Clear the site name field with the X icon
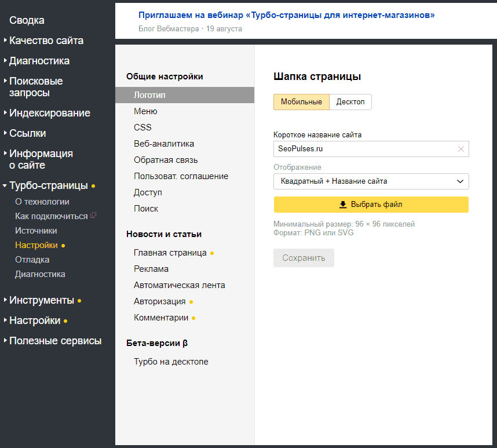Screen dimensions: 497x448 461,149
